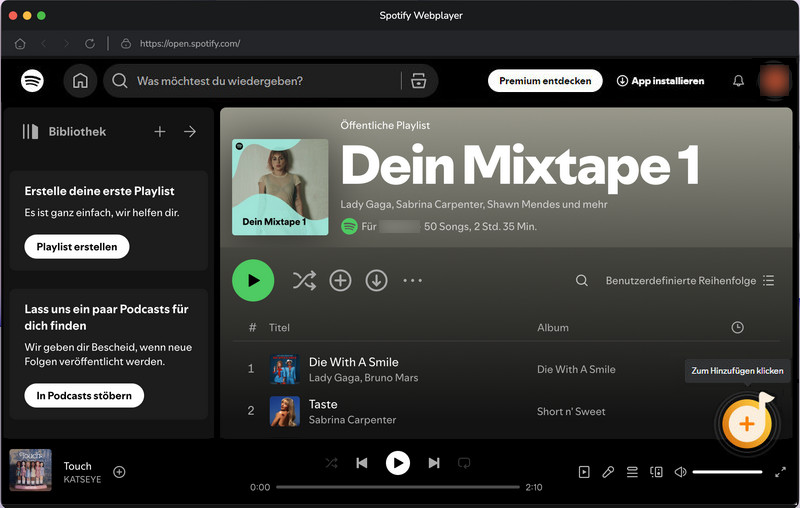This screenshot has width=800, height=508.
Task: Click the Album column header
Action: 553,327
